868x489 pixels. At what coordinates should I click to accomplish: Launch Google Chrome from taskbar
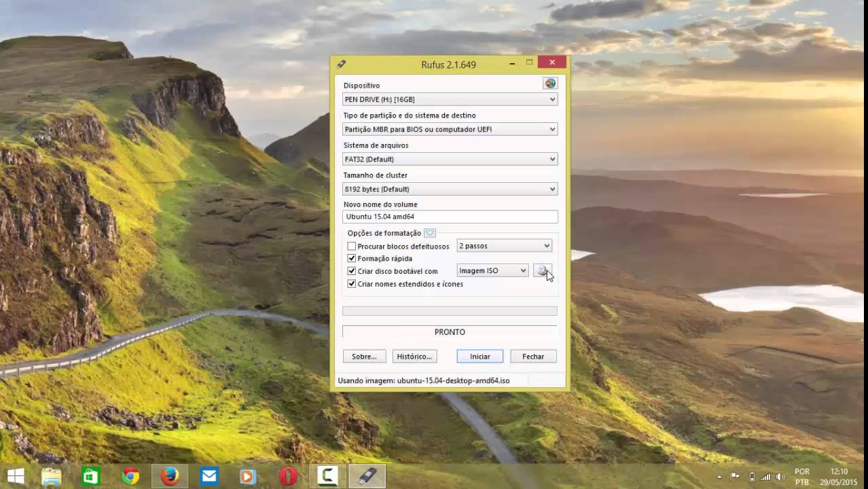[x=130, y=476]
